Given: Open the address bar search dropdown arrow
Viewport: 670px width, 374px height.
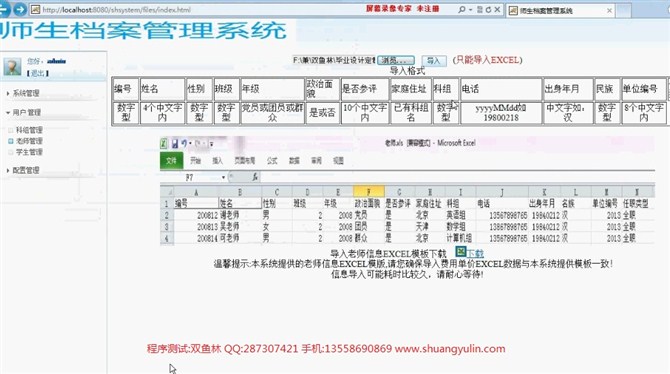Looking at the screenshot, I should tap(470, 9).
